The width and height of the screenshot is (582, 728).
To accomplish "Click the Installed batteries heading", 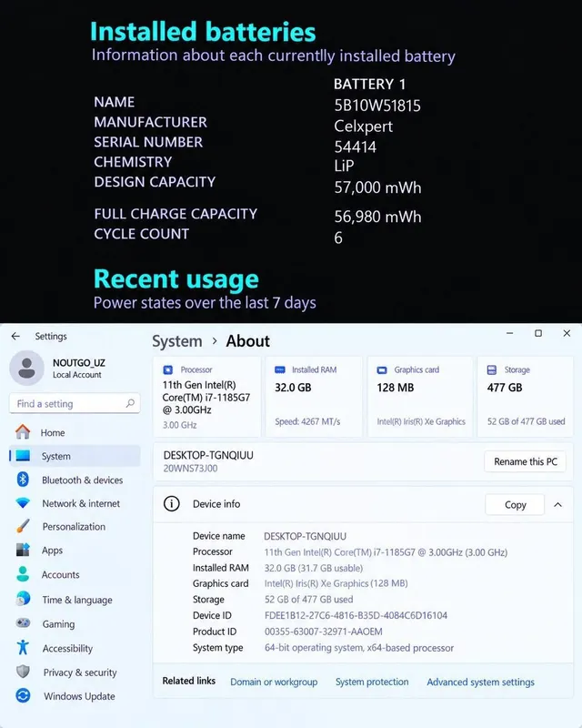I will [203, 32].
